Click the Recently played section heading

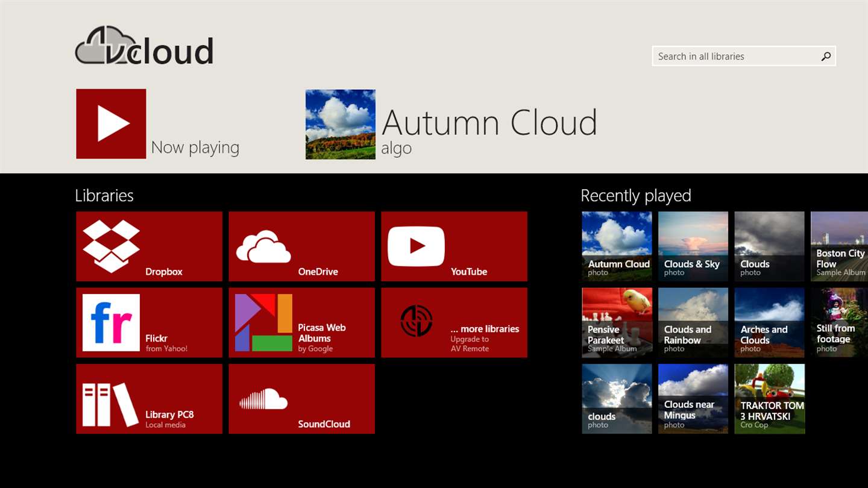pos(636,196)
